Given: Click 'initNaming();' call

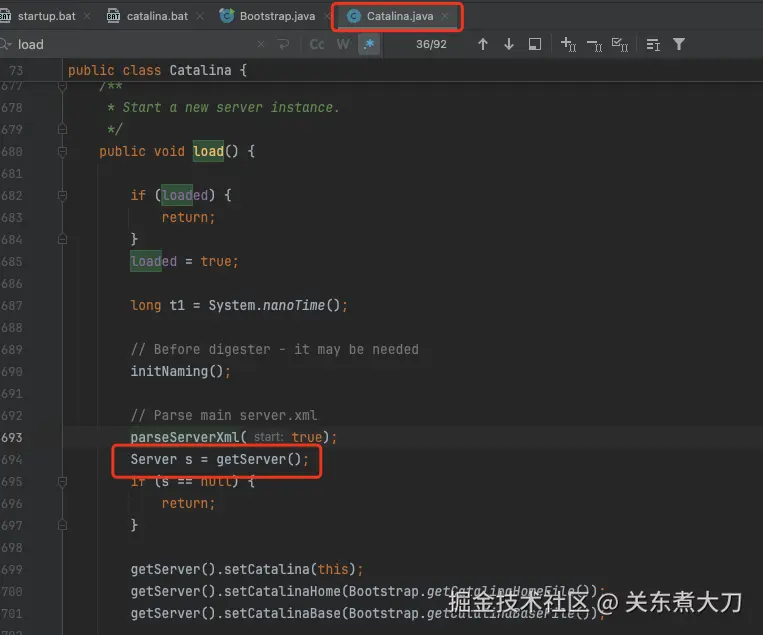Looking at the screenshot, I should point(181,371).
